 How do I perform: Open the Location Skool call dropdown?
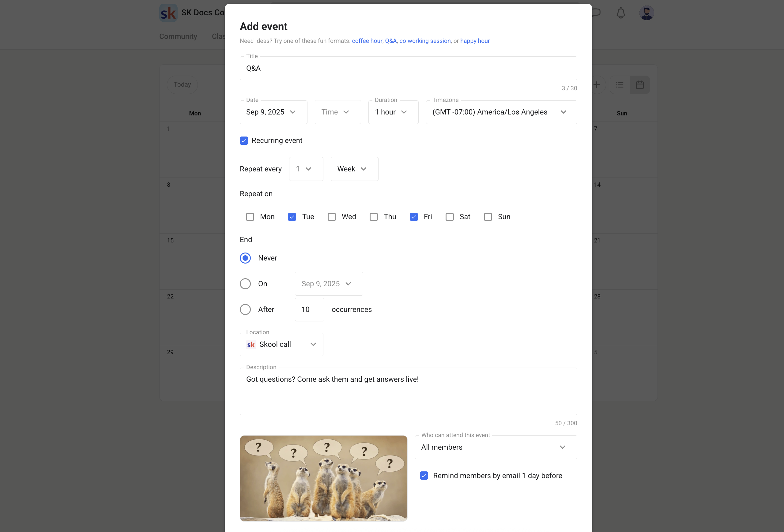coord(281,344)
